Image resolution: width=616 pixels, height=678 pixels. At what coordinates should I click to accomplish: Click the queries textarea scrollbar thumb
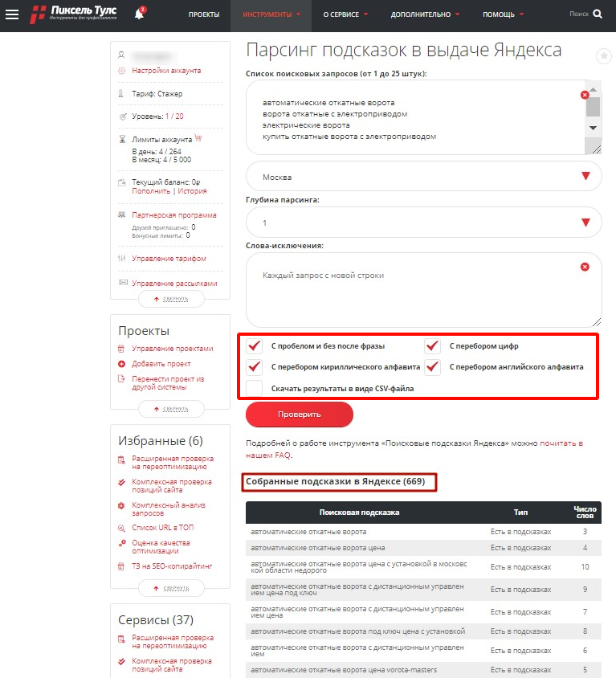pyautogui.click(x=593, y=106)
